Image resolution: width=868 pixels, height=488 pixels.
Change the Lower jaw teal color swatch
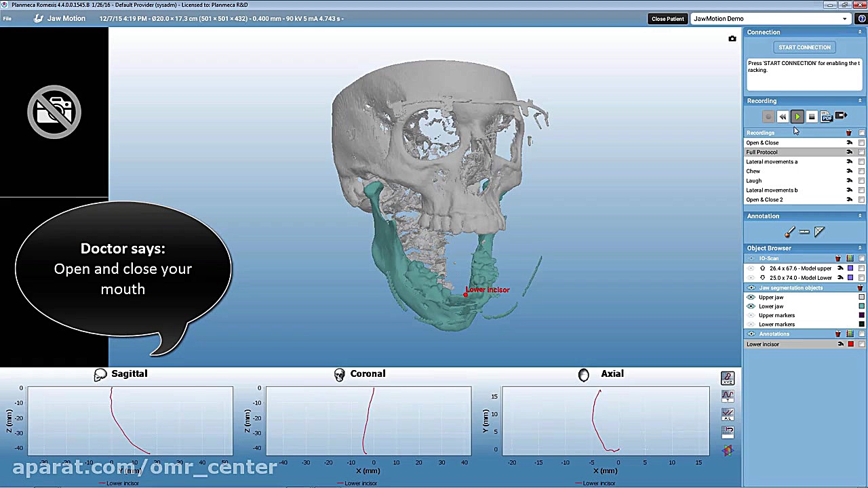tap(861, 306)
